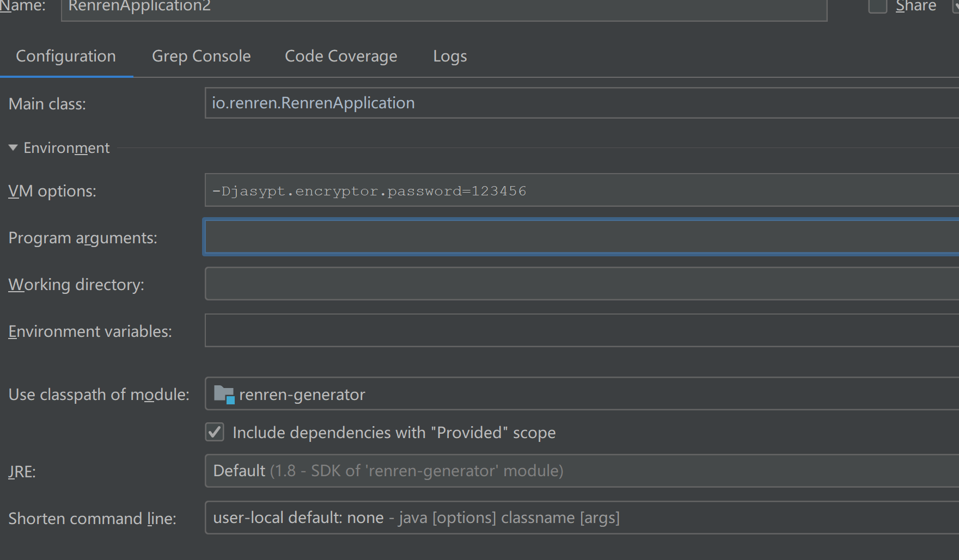Click the Include dependencies checkbox label text
The height and width of the screenshot is (560, 959).
[394, 433]
